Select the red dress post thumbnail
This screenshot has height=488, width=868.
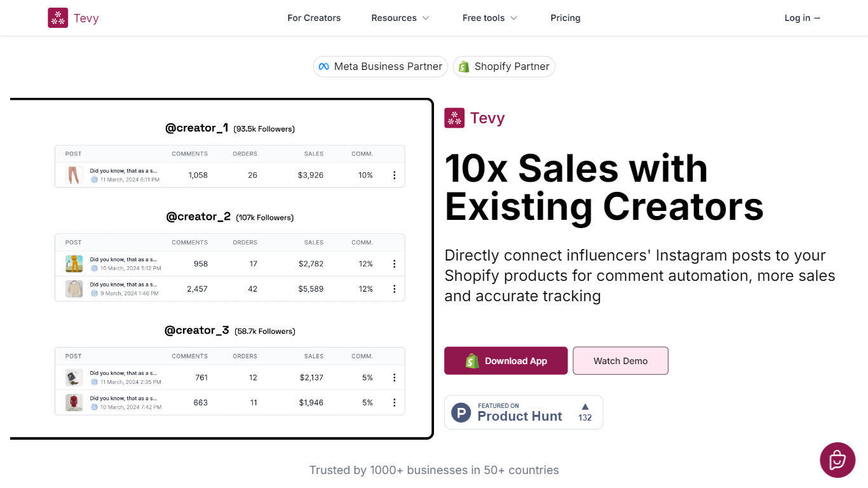click(x=74, y=403)
